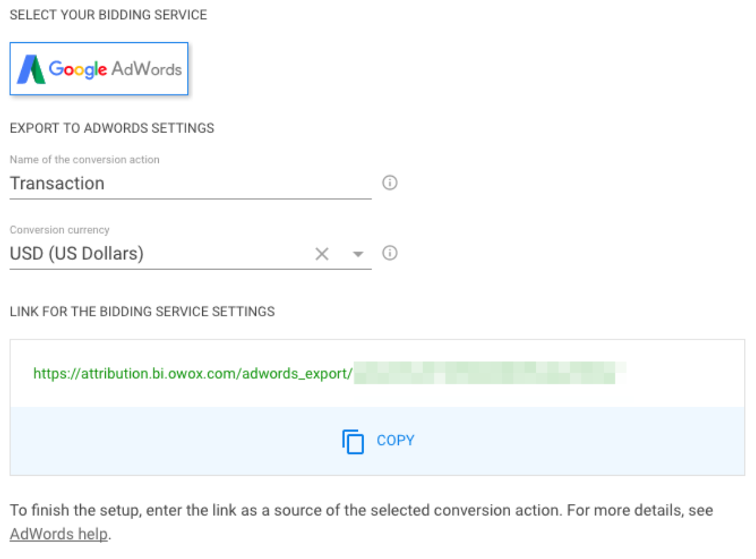756x559 pixels.
Task: Expand the Conversion currency dropdown arrow
Action: tap(358, 254)
